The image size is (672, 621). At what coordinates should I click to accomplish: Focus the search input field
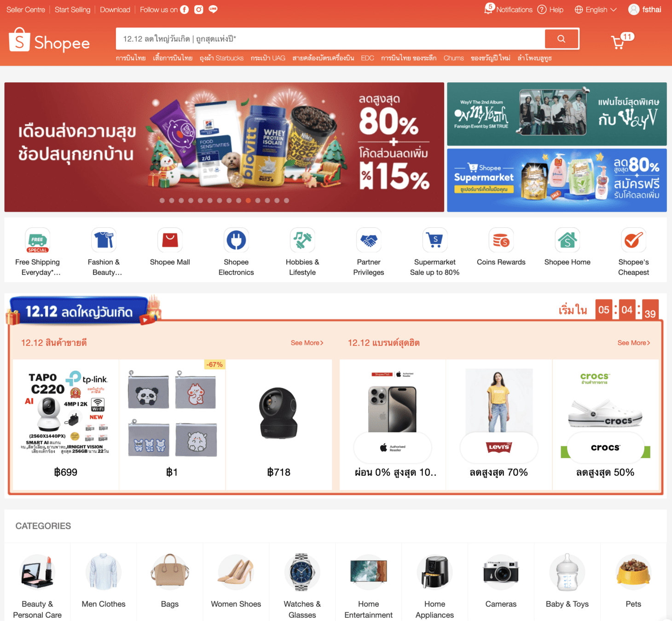tap(330, 39)
